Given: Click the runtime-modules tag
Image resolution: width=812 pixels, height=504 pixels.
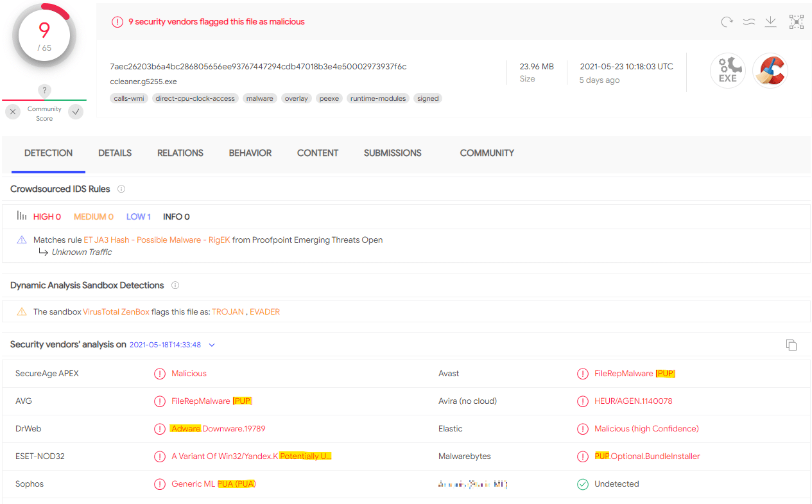Looking at the screenshot, I should 378,98.
